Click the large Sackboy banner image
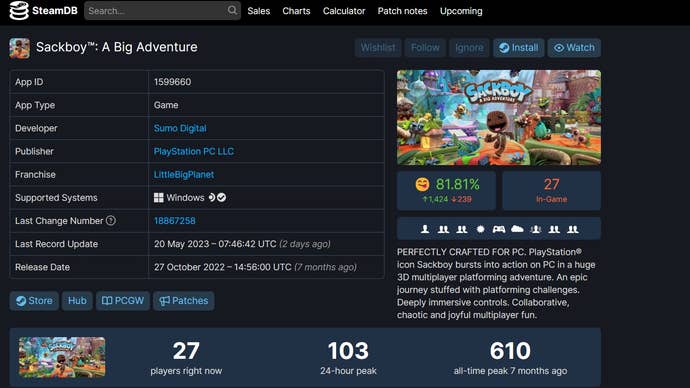Image resolution: width=690 pixels, height=388 pixels. (499, 117)
